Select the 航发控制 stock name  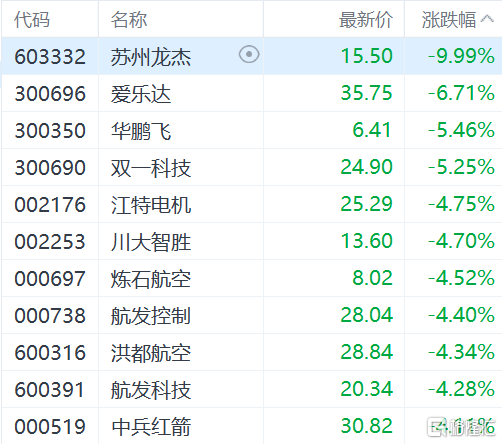click(151, 315)
